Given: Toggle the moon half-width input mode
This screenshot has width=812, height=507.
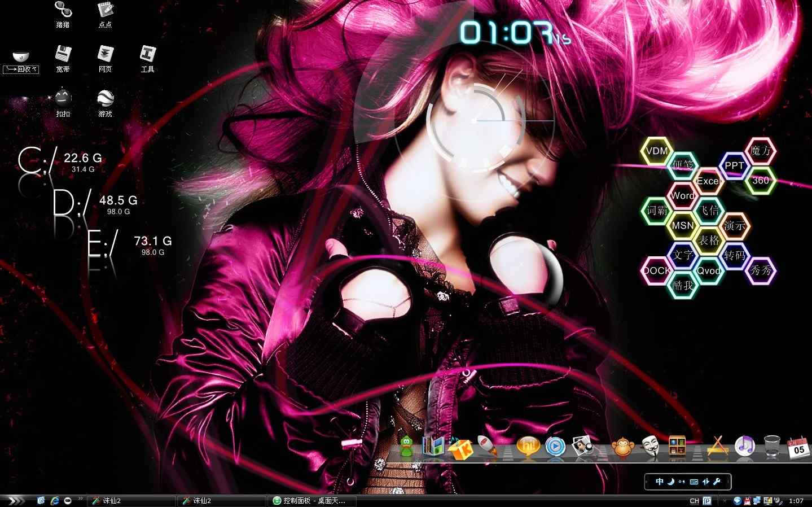Looking at the screenshot, I should pos(671,482).
